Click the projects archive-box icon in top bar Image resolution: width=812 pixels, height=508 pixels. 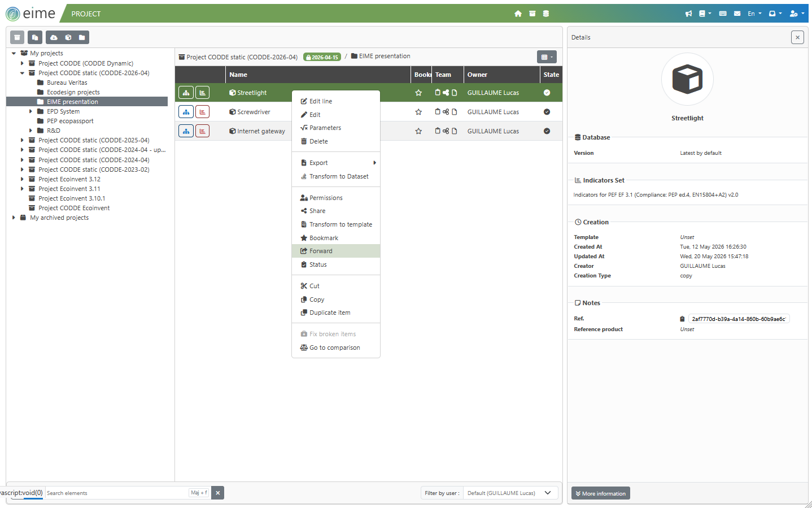[x=532, y=14]
